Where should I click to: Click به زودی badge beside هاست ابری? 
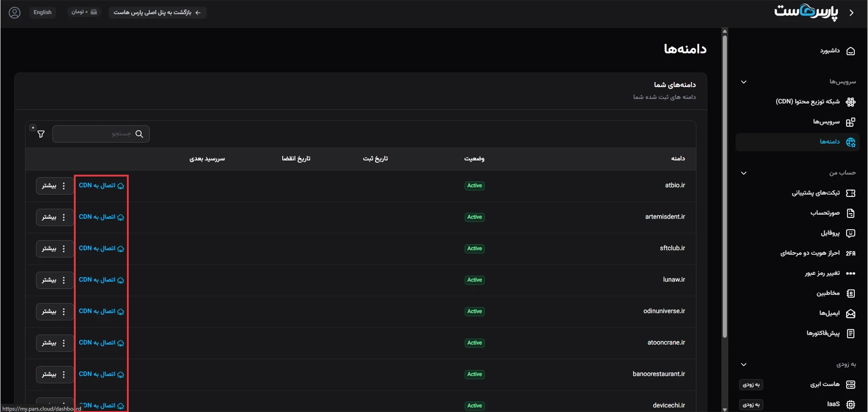(x=751, y=385)
